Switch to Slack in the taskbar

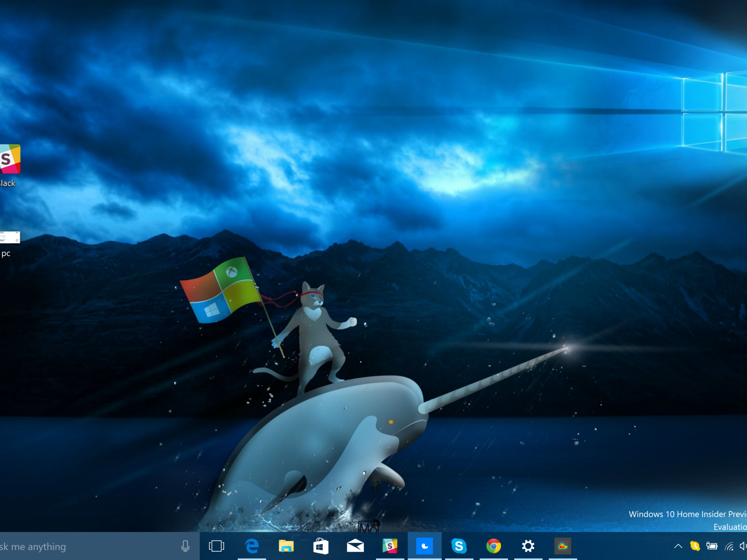pyautogui.click(x=390, y=546)
